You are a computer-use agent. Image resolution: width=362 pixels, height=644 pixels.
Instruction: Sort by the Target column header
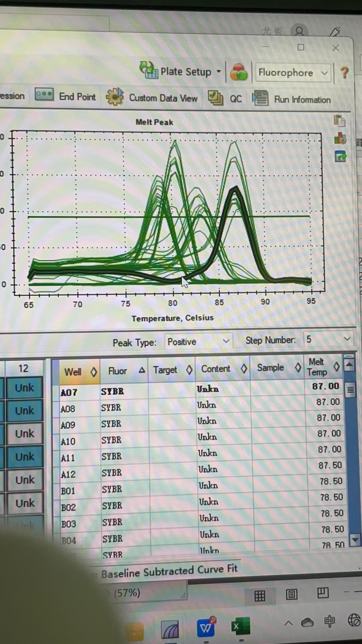click(x=172, y=370)
